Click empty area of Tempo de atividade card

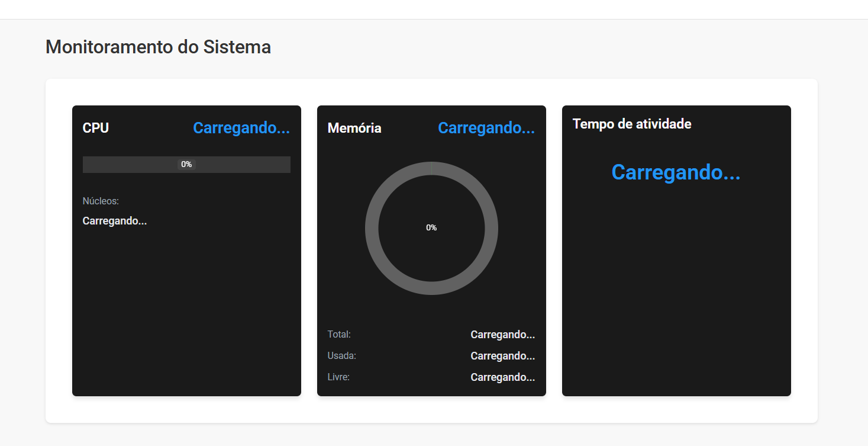676,296
